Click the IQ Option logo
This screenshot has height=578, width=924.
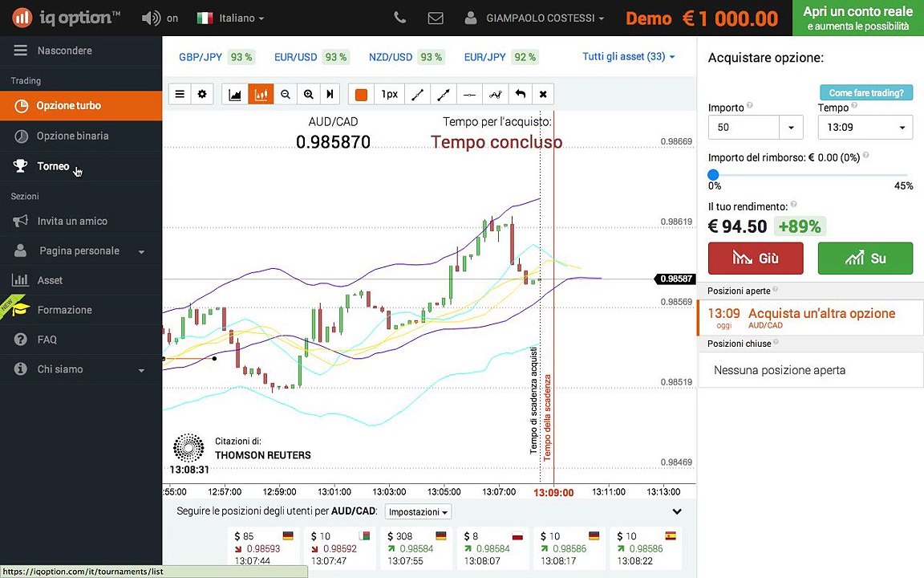66,18
